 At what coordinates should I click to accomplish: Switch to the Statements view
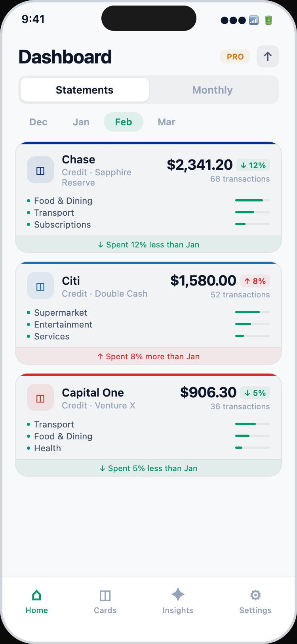[85, 90]
